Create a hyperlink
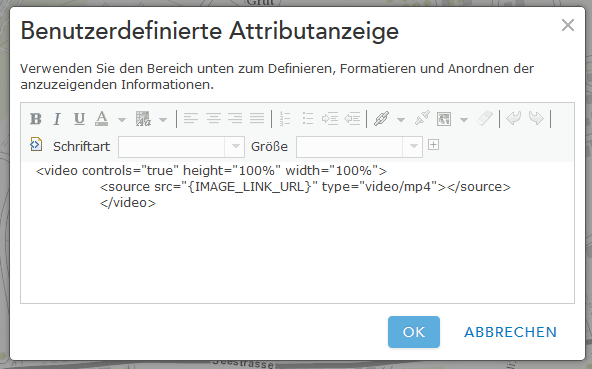 [x=381, y=119]
